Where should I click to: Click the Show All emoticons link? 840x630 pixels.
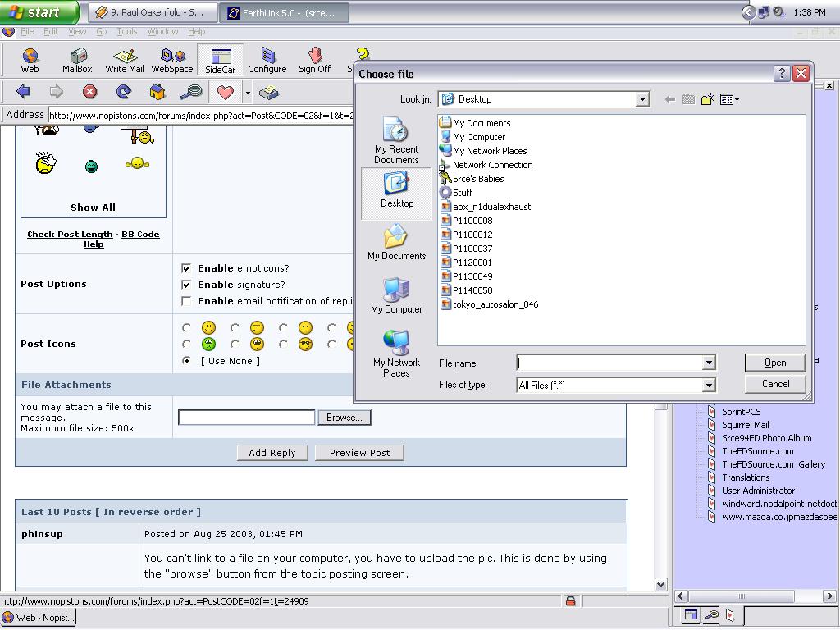click(x=93, y=208)
